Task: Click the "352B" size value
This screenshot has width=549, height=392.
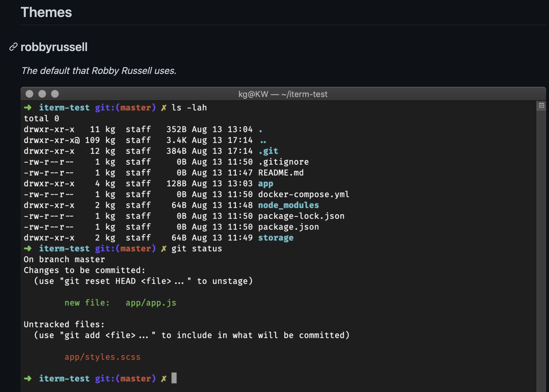Action: (x=176, y=129)
